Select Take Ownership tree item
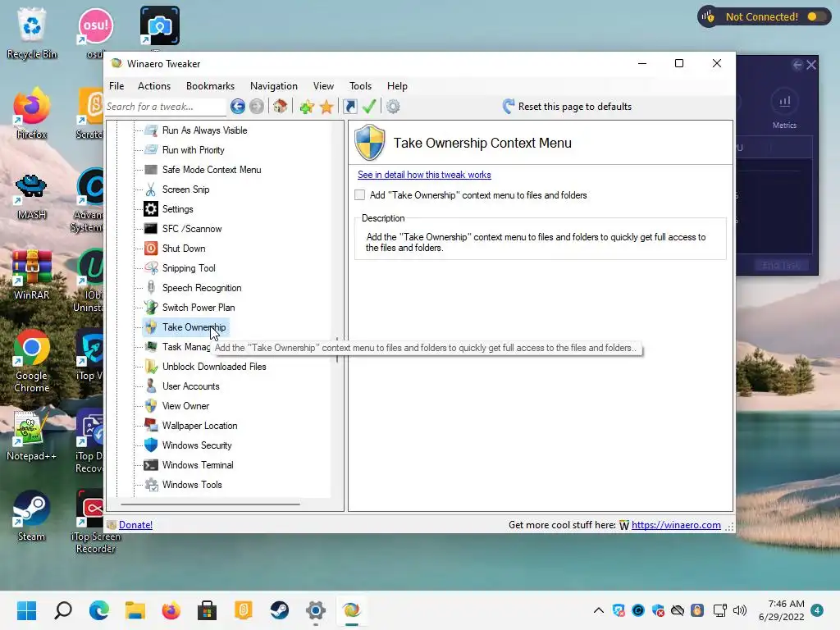The image size is (840, 630). click(x=185, y=327)
